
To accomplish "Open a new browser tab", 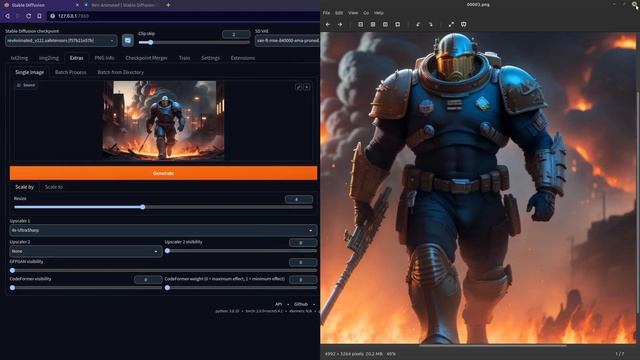I will point(168,5).
